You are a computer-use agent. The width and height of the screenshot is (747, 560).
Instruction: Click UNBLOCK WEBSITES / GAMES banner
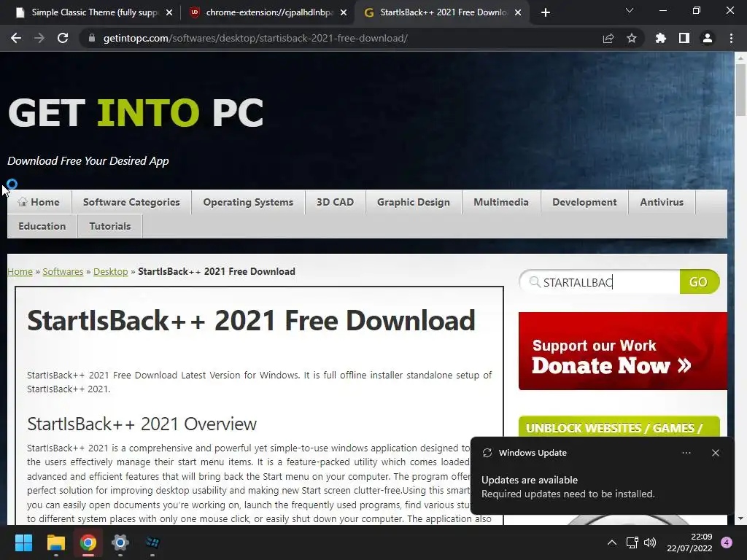click(619, 427)
